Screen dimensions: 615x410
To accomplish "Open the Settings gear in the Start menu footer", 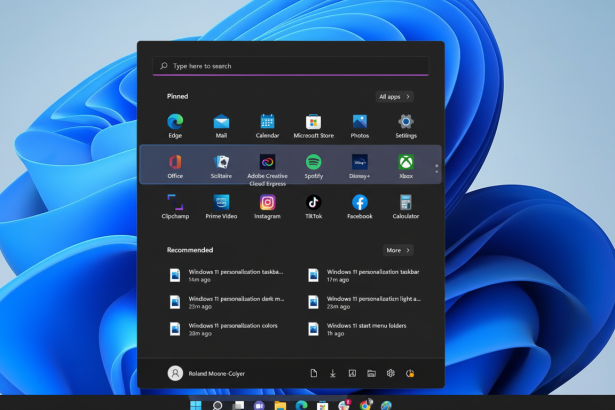I will (x=390, y=373).
